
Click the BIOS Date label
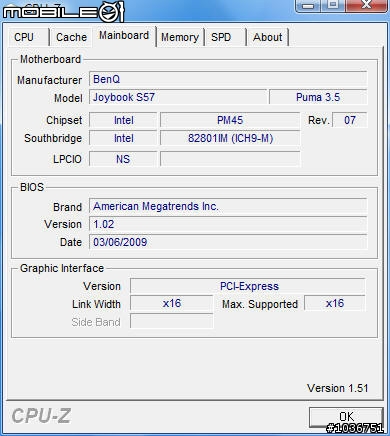pos(71,242)
